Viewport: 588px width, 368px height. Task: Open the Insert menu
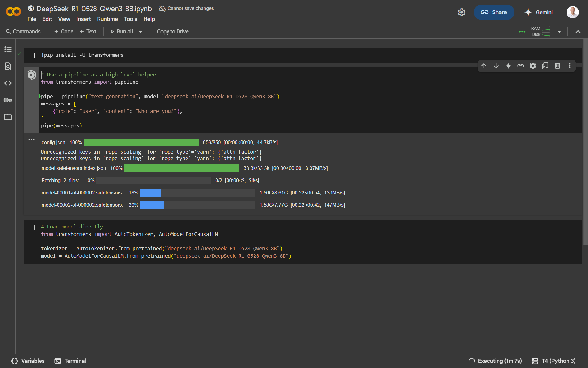[x=84, y=19]
